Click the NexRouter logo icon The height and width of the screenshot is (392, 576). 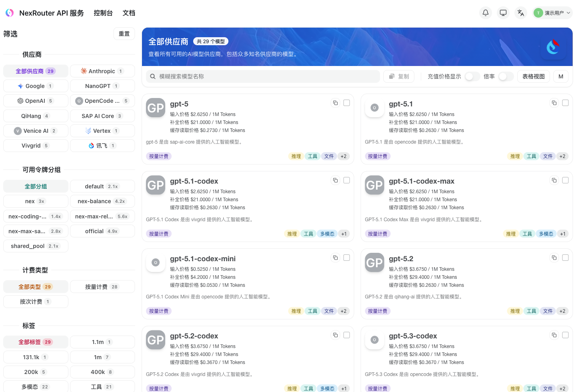point(10,13)
